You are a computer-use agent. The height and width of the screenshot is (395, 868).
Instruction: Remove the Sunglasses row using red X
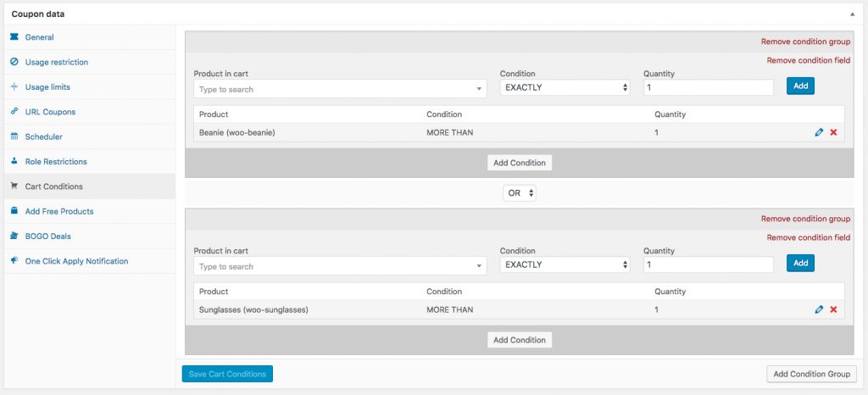point(833,310)
